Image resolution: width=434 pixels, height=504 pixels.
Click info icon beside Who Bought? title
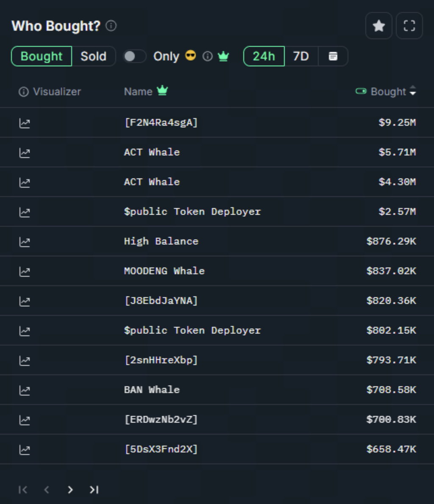111,26
